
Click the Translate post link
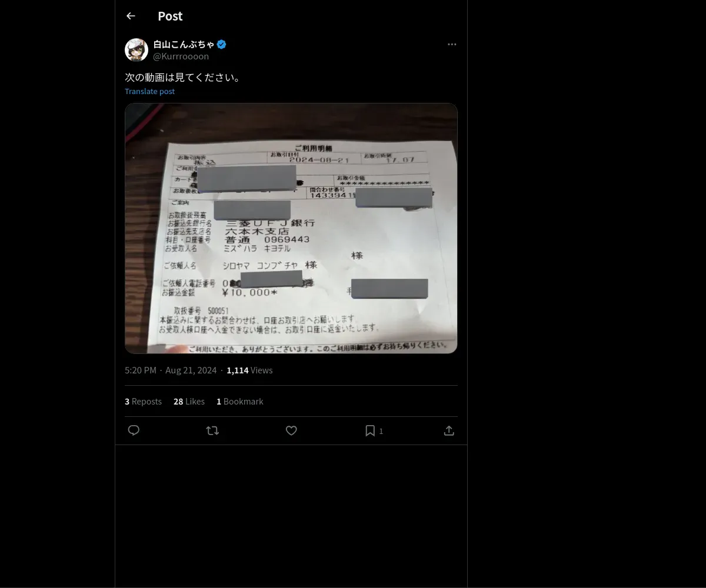(149, 91)
